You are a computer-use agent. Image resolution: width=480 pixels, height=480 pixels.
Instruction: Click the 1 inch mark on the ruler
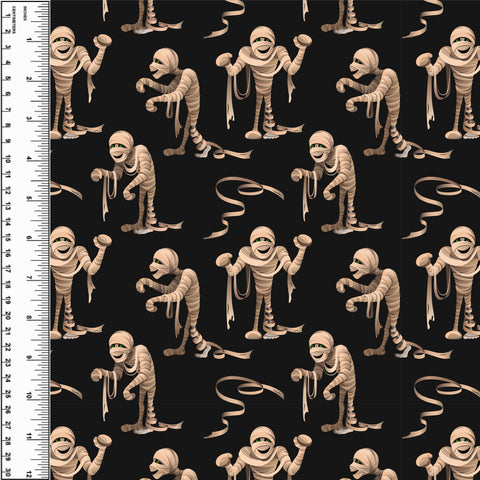[29, 40]
